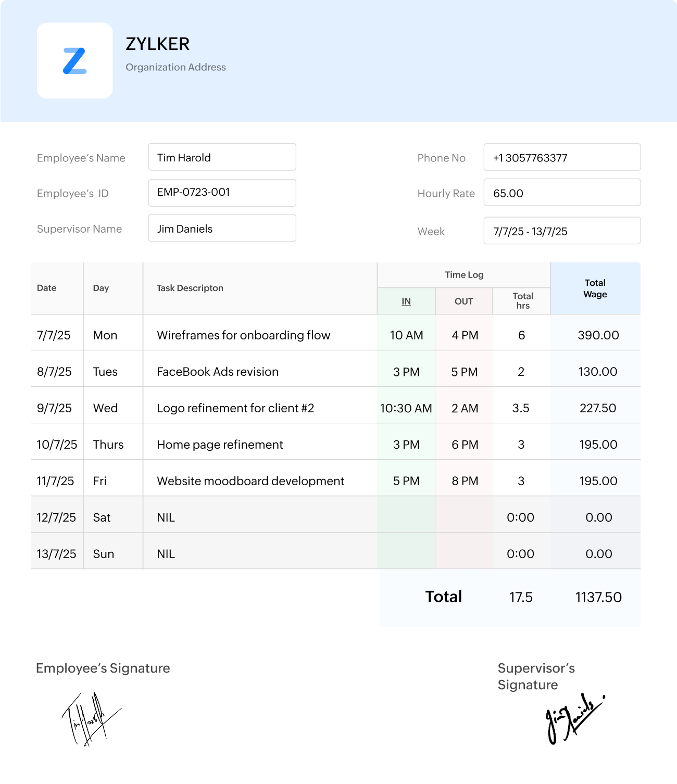Open the Week range field 7/7/25 - 13/7/25

562,231
